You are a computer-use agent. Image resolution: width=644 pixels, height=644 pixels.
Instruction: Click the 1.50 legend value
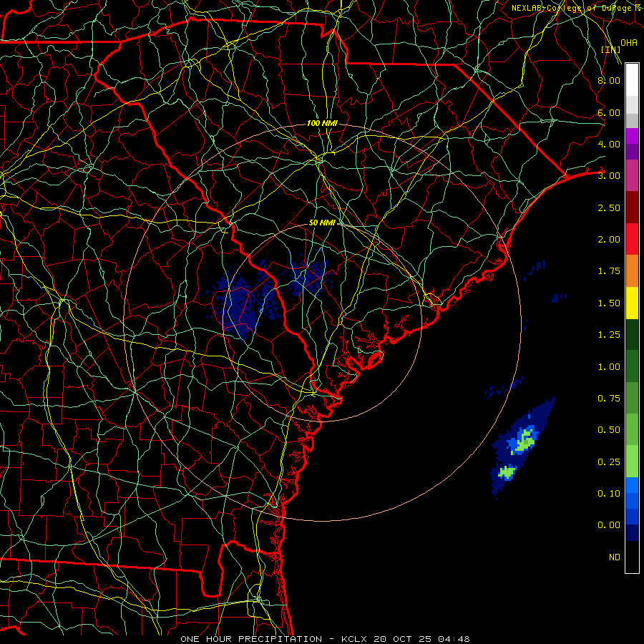pyautogui.click(x=609, y=303)
